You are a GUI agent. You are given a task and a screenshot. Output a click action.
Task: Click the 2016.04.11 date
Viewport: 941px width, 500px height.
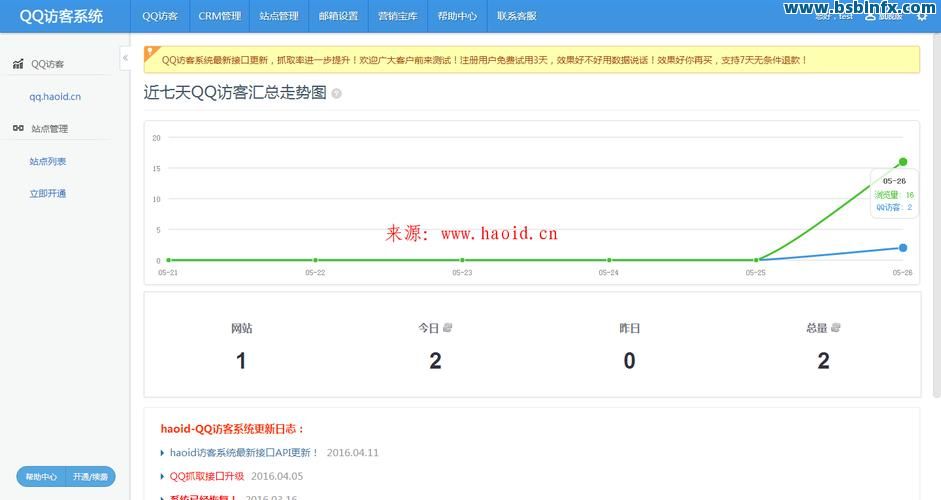coord(353,453)
